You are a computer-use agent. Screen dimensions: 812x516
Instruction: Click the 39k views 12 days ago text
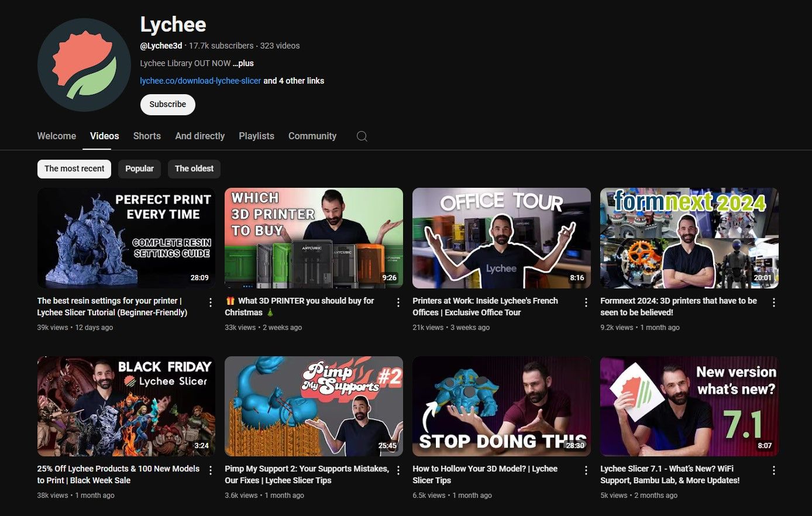75,328
